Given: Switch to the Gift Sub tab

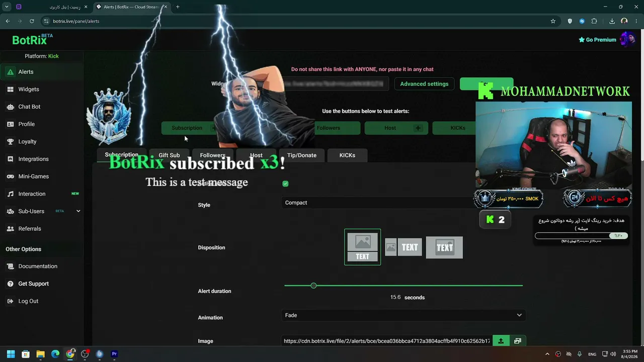Looking at the screenshot, I should pos(169,155).
